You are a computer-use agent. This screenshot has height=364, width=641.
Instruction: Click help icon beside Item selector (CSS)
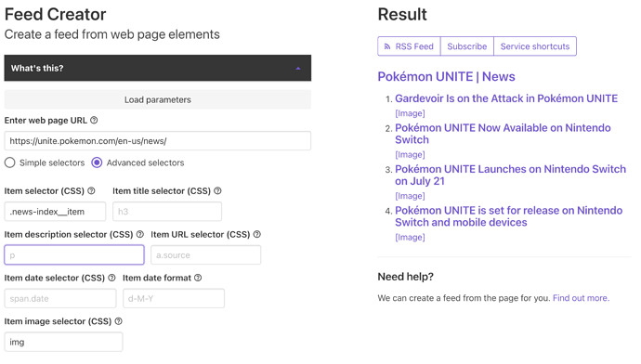(91, 190)
